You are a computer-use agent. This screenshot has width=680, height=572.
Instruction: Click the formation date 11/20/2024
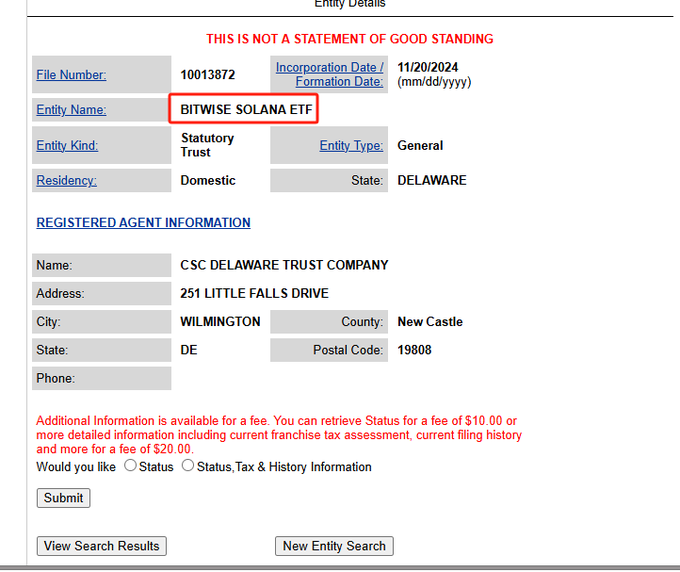pyautogui.click(x=428, y=67)
